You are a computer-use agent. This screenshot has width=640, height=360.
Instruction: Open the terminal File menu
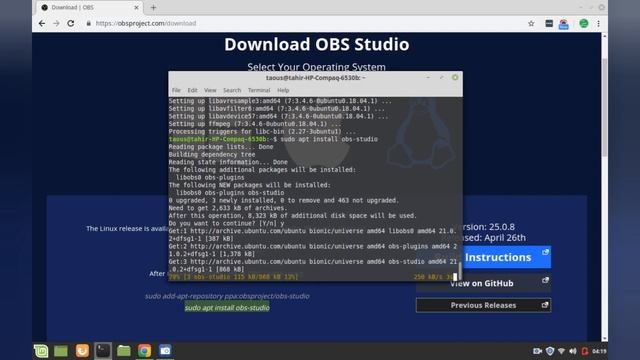click(176, 90)
